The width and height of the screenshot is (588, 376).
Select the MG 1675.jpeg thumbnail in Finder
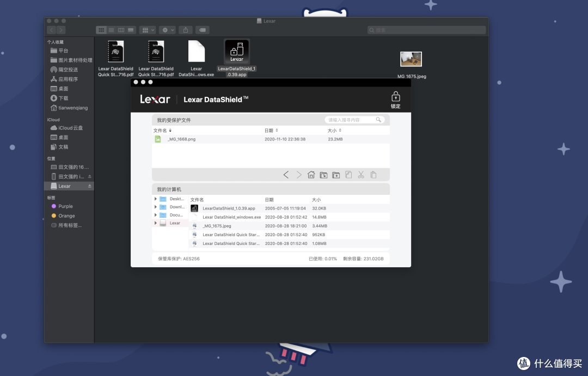coord(411,59)
